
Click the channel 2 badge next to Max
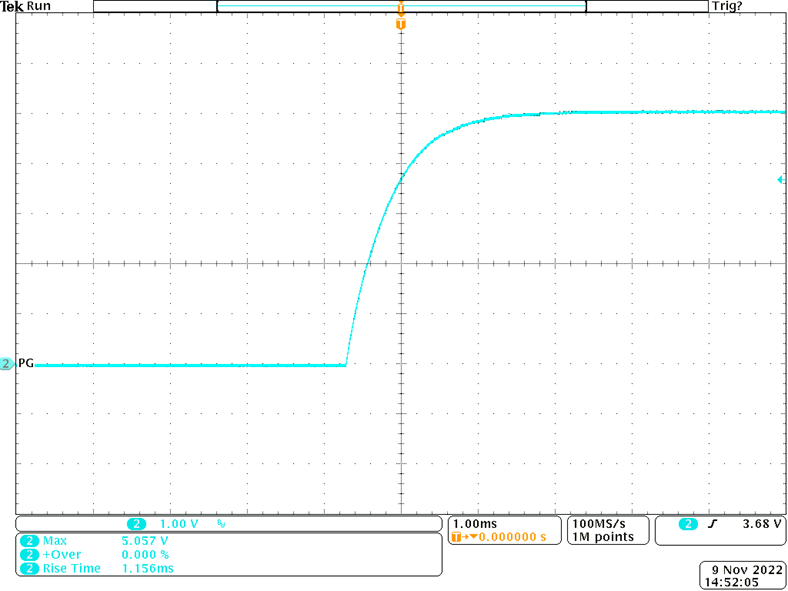[x=29, y=540]
